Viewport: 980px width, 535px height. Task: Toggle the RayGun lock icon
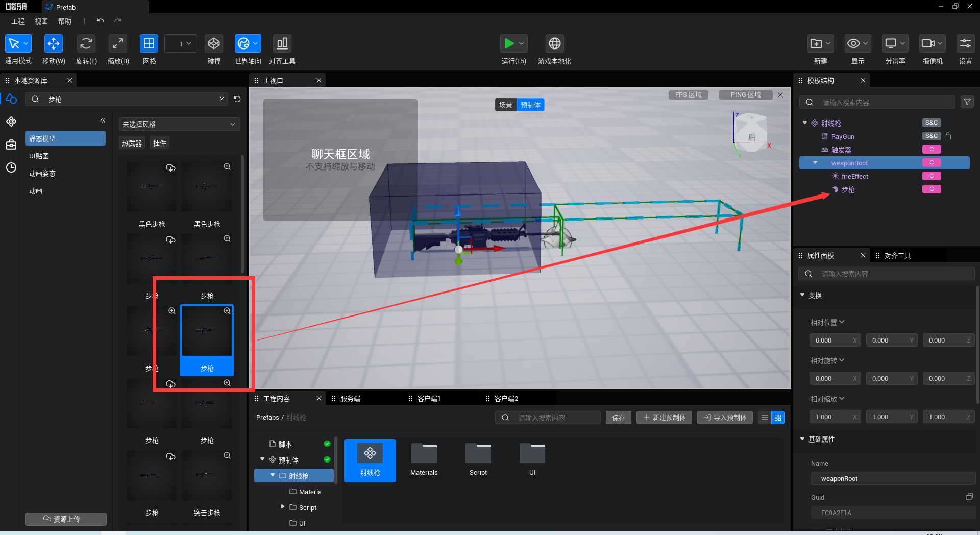click(948, 136)
